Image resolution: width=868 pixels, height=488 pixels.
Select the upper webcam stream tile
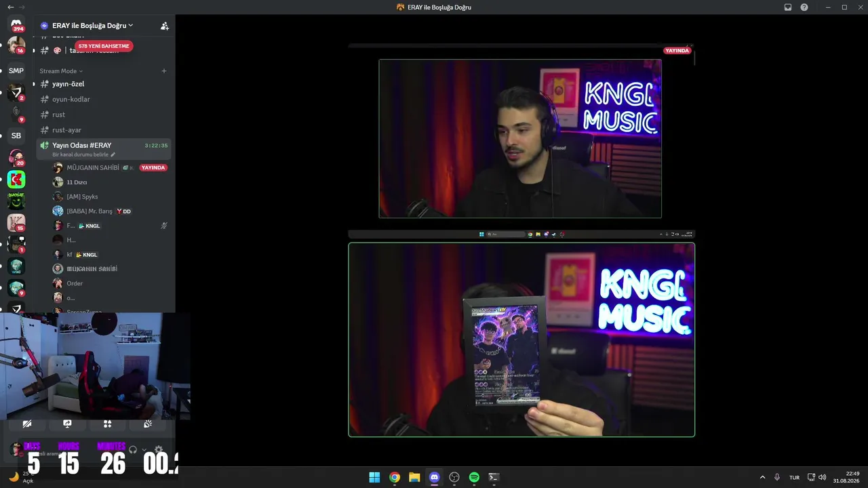(x=520, y=139)
